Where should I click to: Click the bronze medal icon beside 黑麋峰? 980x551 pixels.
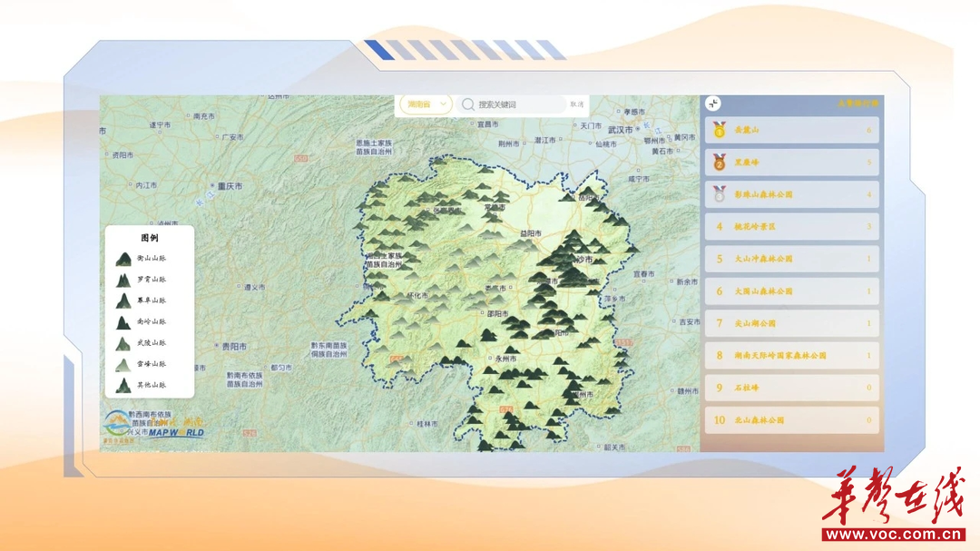tap(720, 162)
